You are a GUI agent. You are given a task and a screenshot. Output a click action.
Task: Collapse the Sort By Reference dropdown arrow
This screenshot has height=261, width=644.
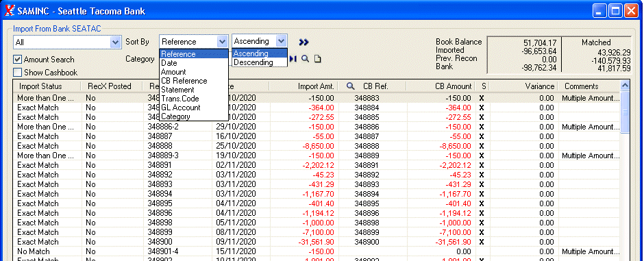click(222, 42)
